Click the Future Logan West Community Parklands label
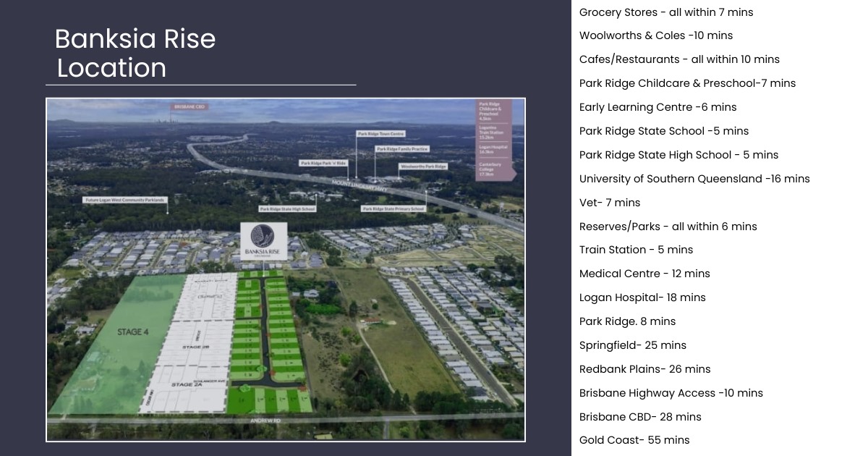868x456 pixels. point(125,200)
